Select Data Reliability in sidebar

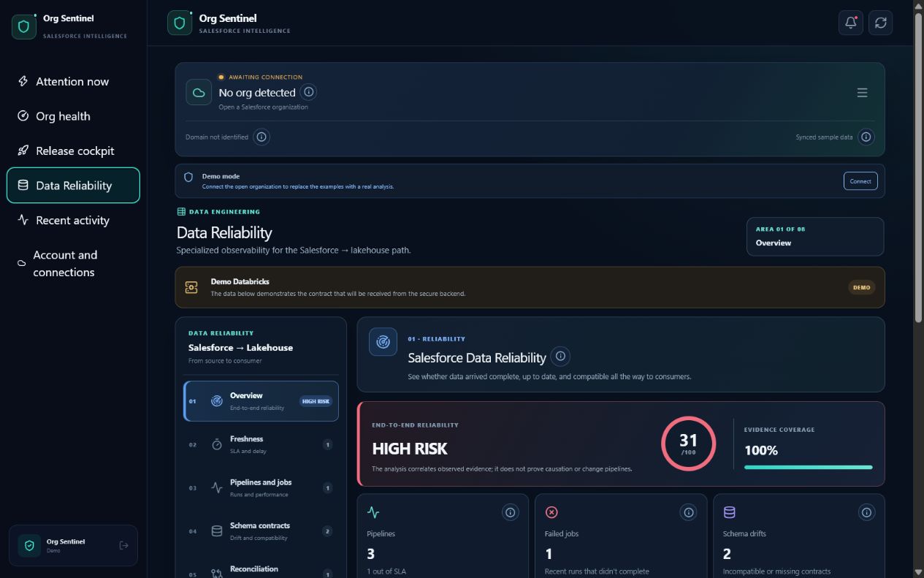[x=73, y=186]
